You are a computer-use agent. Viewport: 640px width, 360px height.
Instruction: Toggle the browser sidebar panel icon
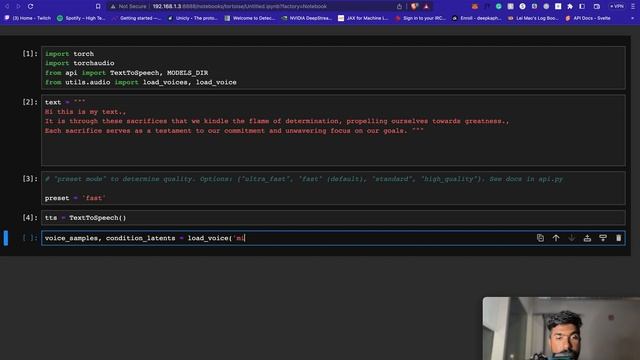coord(582,6)
